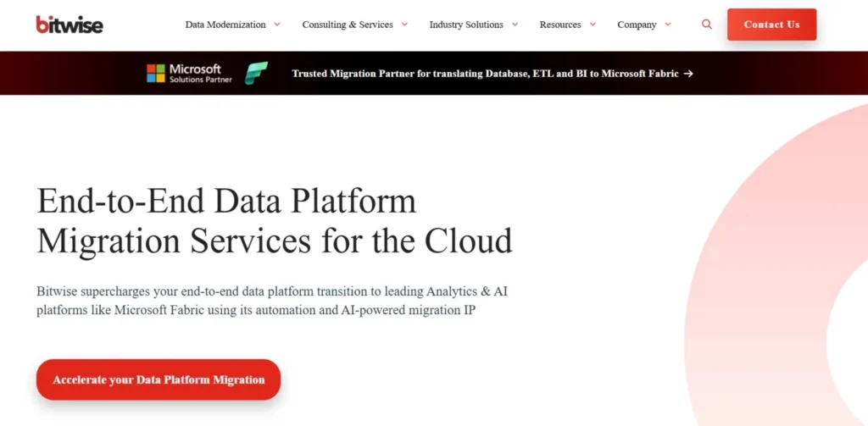Open the Data Modernization menu label

click(225, 25)
